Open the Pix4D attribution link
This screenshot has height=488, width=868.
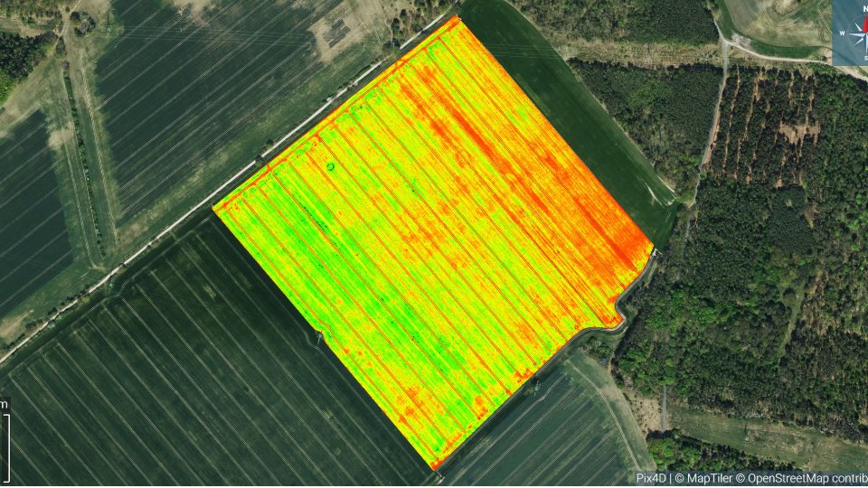[651, 479]
